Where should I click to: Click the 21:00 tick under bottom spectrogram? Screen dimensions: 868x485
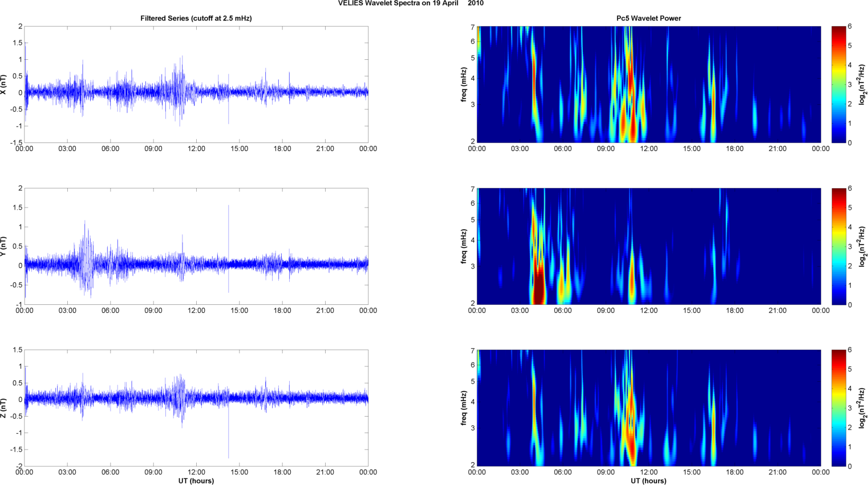778,472
